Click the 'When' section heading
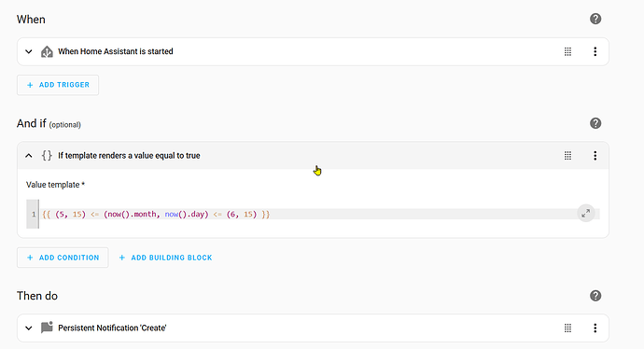The image size is (644, 349). (31, 20)
